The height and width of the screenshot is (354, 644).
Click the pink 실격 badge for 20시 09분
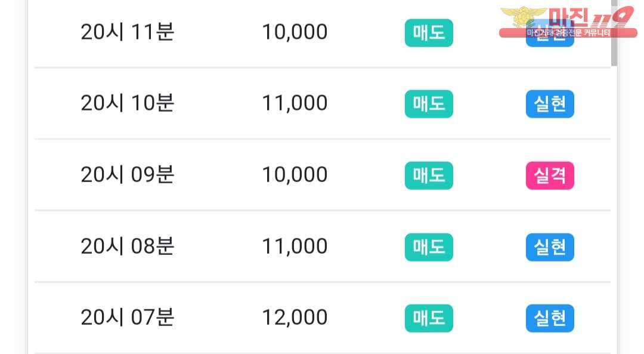[550, 176]
